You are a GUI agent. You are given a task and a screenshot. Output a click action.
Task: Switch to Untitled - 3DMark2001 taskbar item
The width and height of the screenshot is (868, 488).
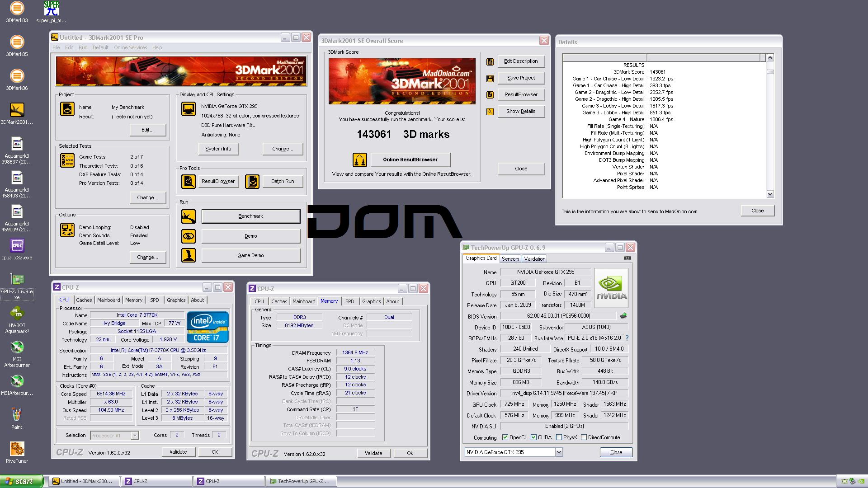(85, 481)
